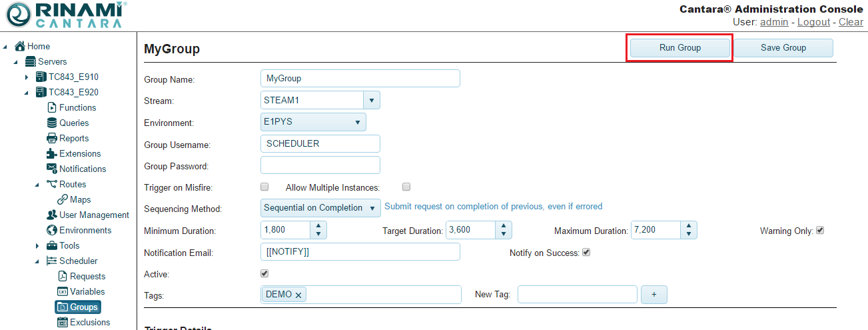The height and width of the screenshot is (330, 868).
Task: Click the Home icon in sidebar tree
Action: point(20,46)
